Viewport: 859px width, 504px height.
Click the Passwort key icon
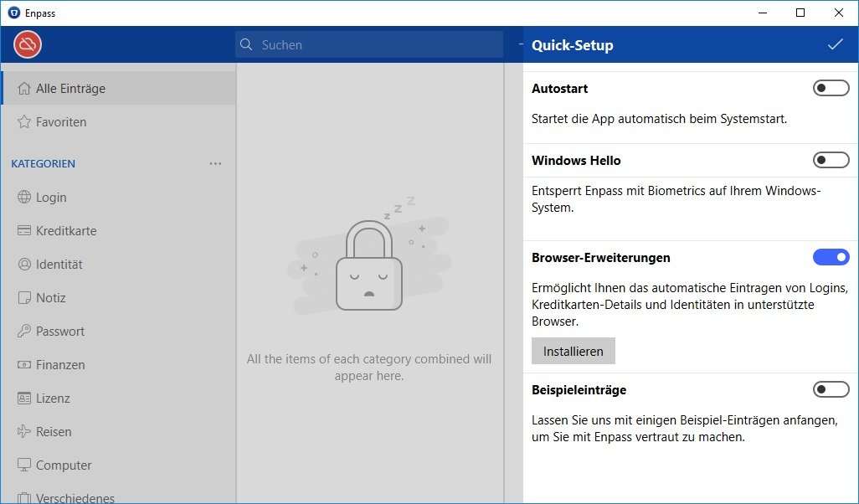(x=23, y=332)
